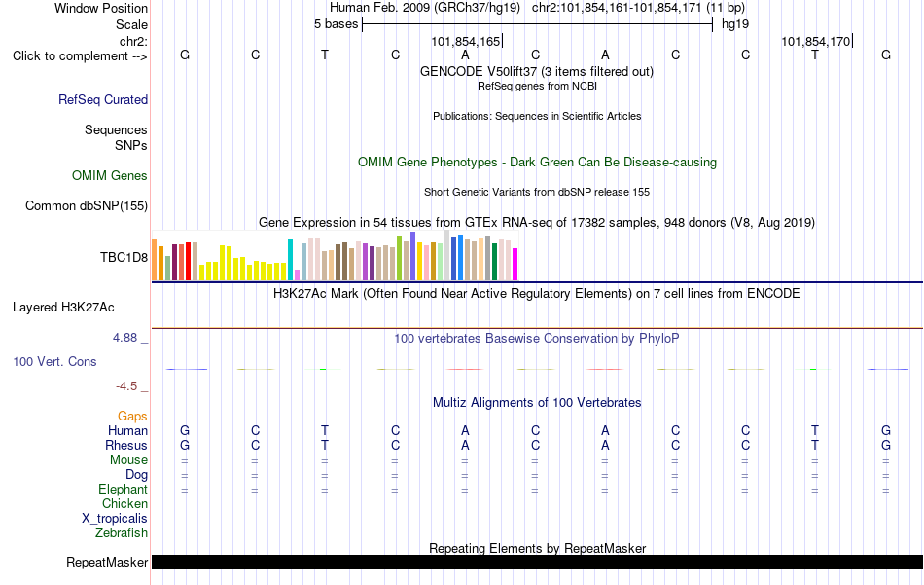Click the RepeatMasker label on the left
Image resolution: width=924 pixels, height=585 pixels.
click(107, 562)
